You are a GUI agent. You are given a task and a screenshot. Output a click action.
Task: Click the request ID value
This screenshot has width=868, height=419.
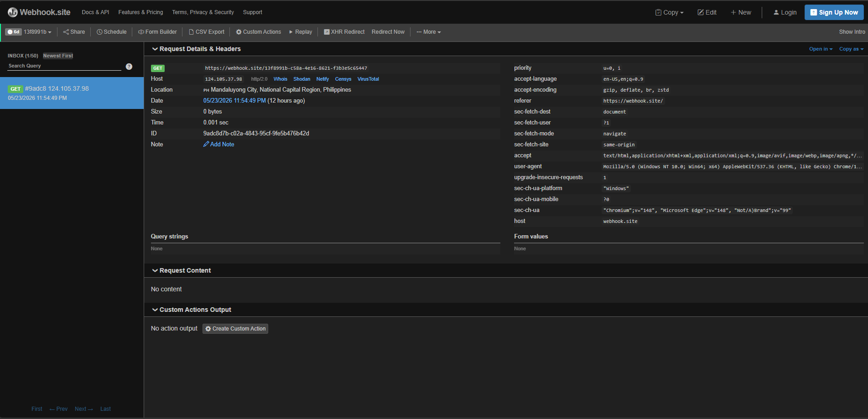[256, 134]
